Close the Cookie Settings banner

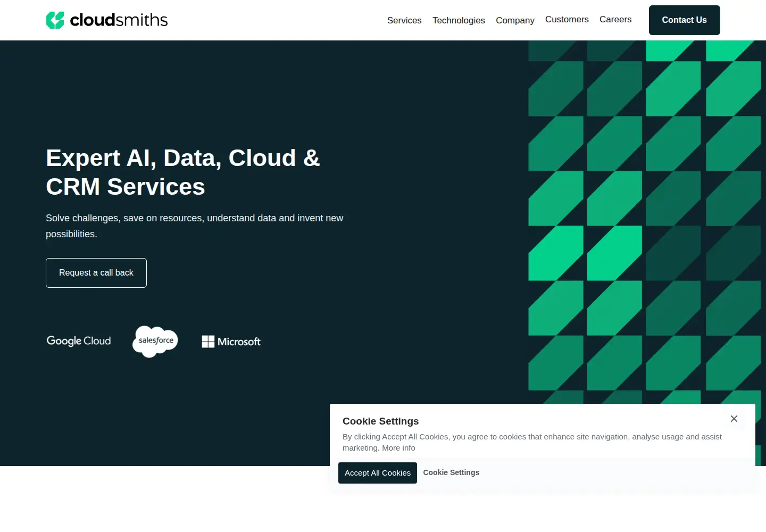(x=734, y=419)
